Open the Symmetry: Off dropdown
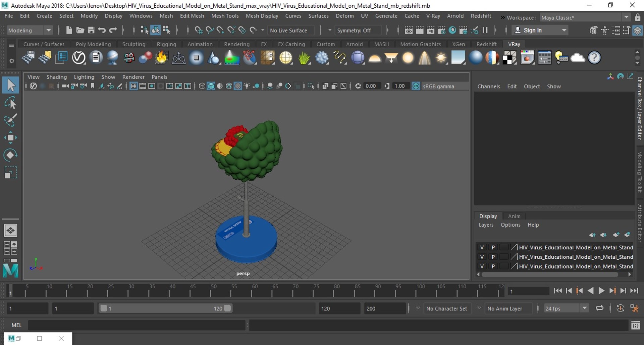This screenshot has height=345, width=644. [358, 30]
